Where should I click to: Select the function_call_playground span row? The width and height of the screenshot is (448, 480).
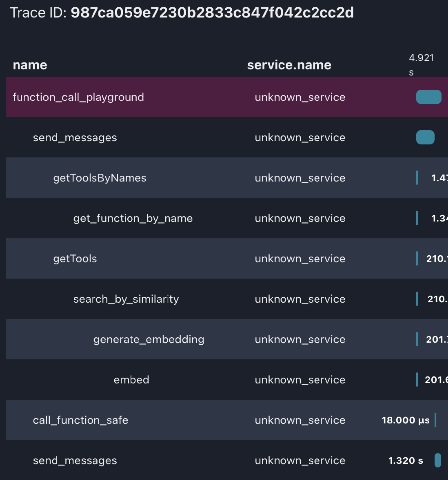click(x=227, y=97)
